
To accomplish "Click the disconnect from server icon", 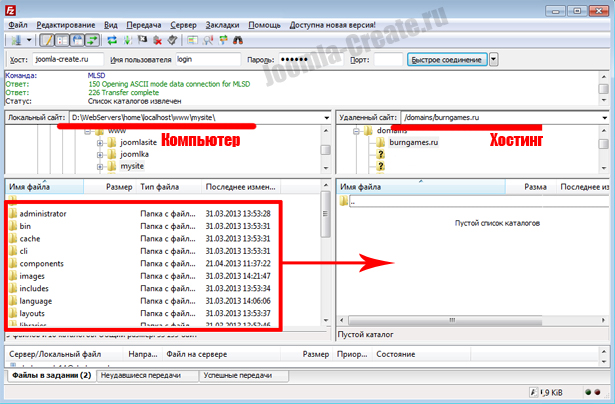I will tap(157, 40).
